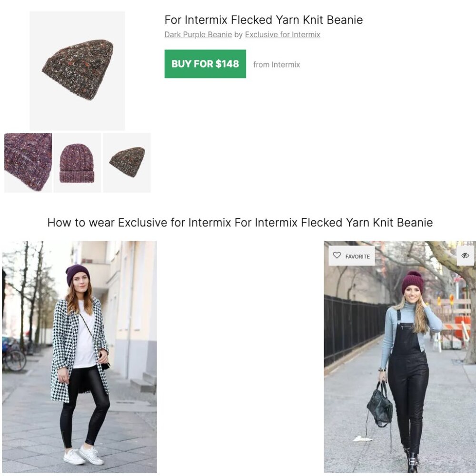
Task: Click the Flecked Yarn Knit Beanie title
Action: 264,20
